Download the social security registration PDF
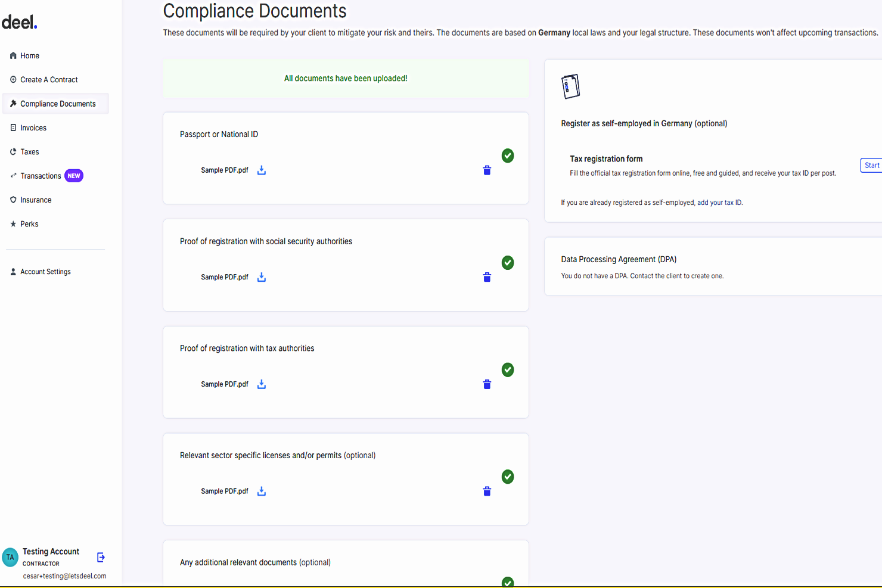Image resolution: width=882 pixels, height=588 pixels. [x=261, y=278]
